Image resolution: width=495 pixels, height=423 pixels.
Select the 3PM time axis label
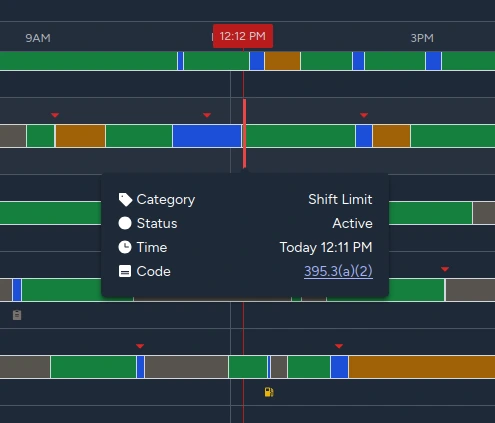point(422,38)
